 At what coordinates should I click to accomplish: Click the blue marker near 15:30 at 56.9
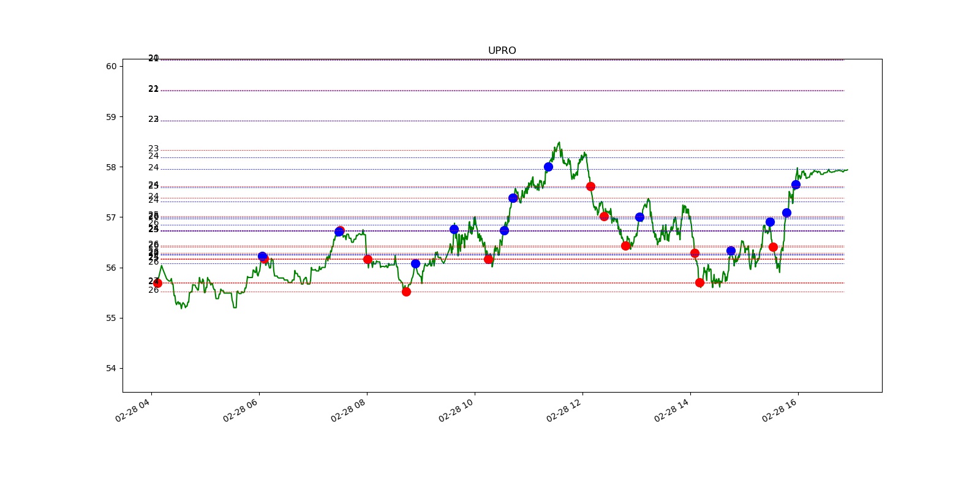coord(770,222)
